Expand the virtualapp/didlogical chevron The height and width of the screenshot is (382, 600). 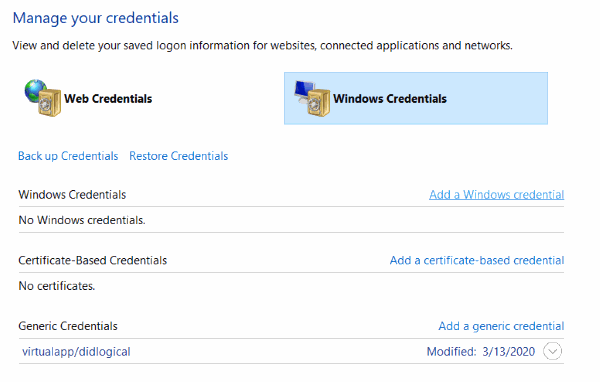coord(552,351)
